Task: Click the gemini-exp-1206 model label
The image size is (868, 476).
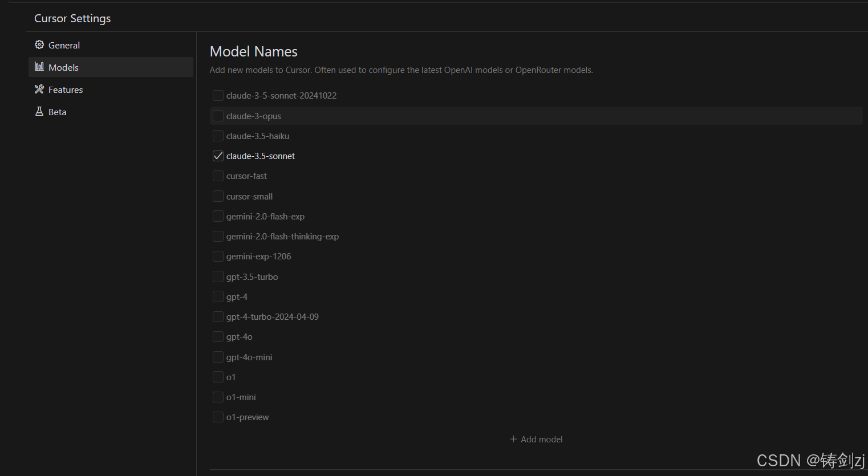Action: click(x=259, y=256)
